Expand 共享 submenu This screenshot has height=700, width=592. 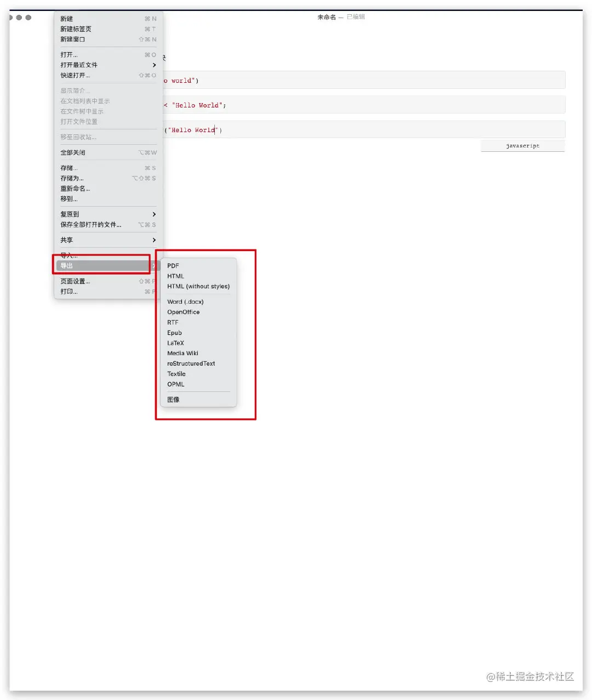tap(108, 240)
